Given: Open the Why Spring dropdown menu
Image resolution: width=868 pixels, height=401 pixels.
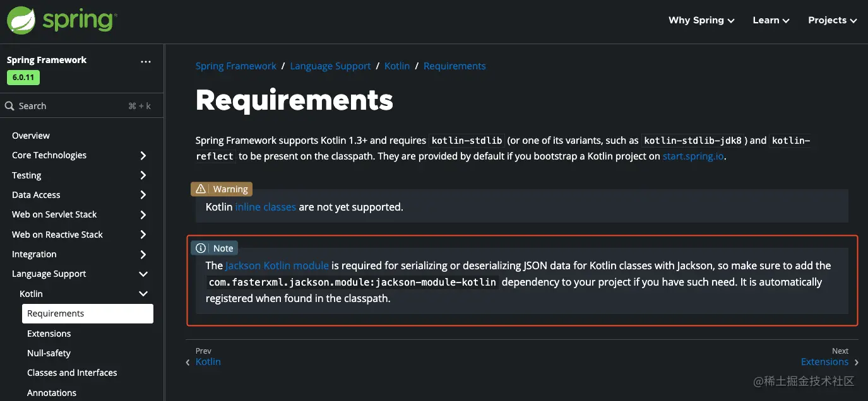Looking at the screenshot, I should 701,20.
